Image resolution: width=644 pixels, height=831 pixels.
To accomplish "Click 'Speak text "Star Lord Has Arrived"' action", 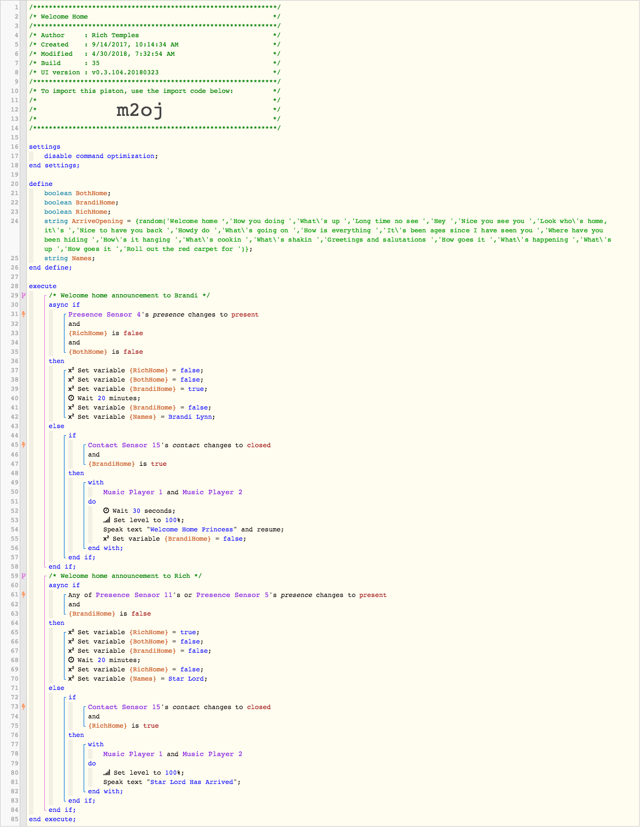I will (172, 782).
